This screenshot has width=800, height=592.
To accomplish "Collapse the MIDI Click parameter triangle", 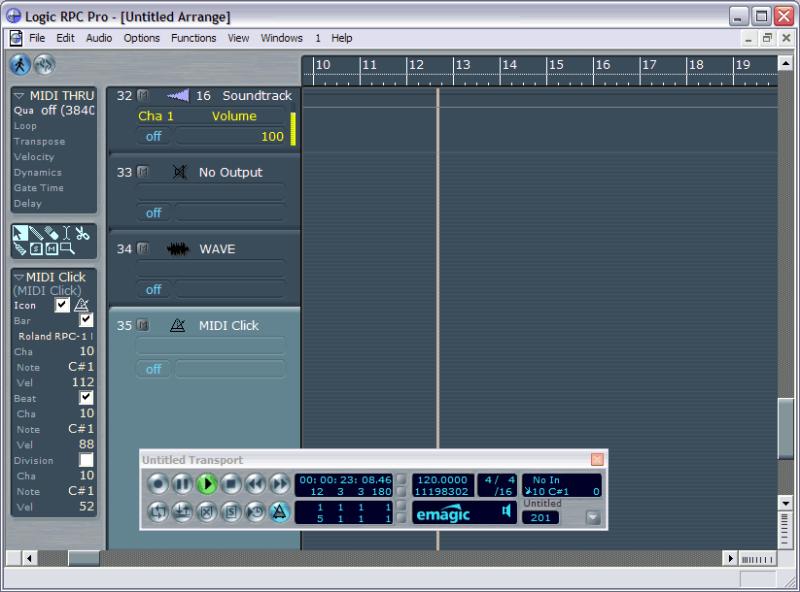I will [19, 277].
